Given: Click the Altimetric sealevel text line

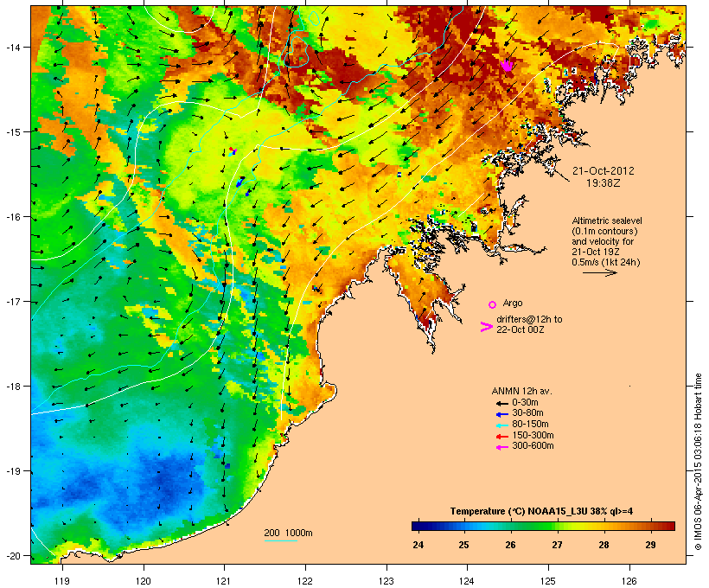Looking at the screenshot, I should pos(607,220).
